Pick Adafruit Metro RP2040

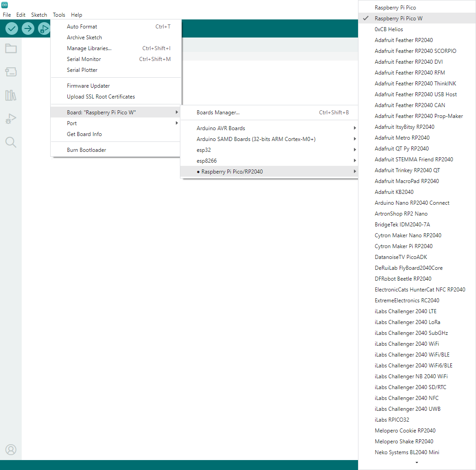417,138
